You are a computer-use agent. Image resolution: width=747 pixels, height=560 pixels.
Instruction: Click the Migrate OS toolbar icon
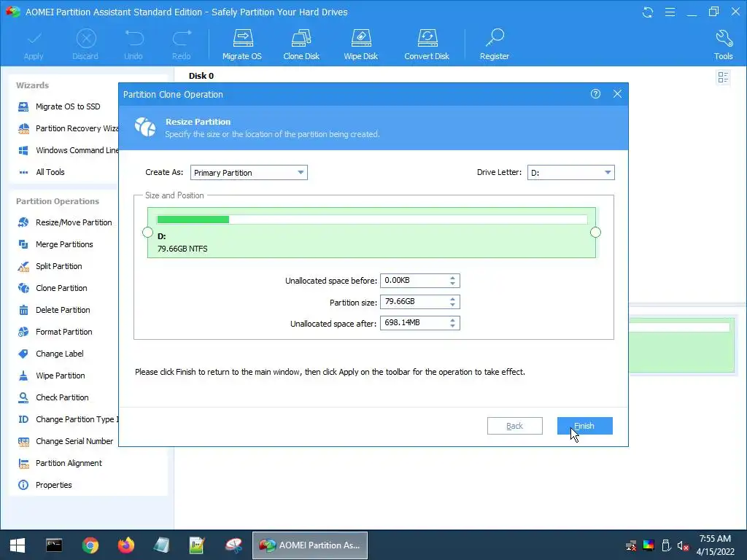242,44
